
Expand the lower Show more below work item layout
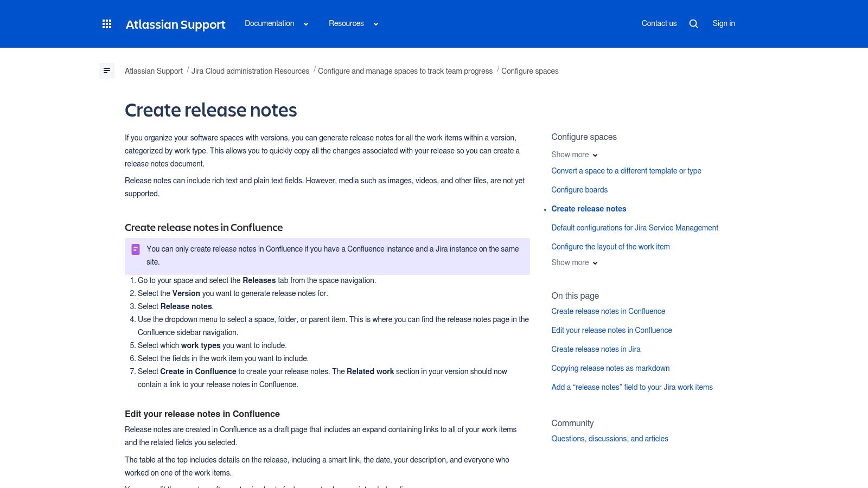(x=575, y=262)
